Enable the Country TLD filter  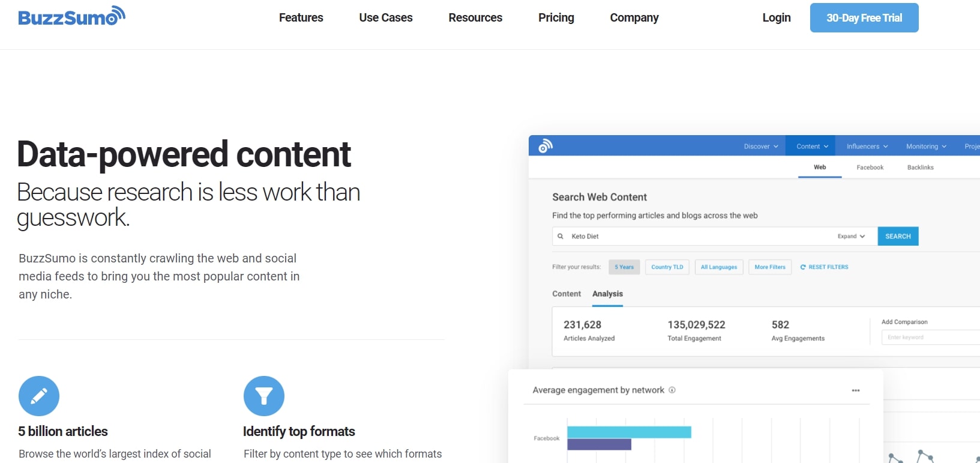pyautogui.click(x=666, y=267)
